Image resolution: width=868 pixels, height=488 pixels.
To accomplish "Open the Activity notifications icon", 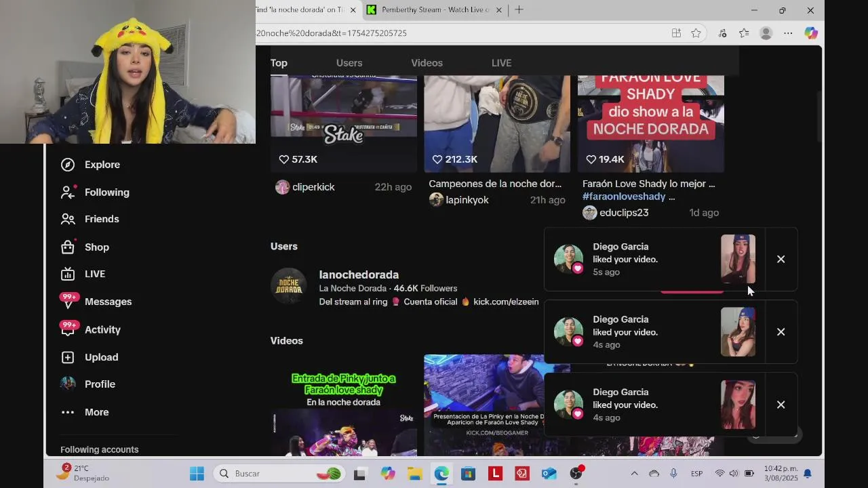I will (68, 329).
